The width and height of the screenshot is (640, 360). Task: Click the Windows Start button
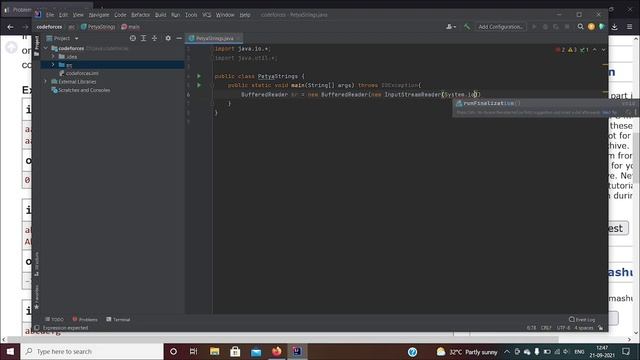click(x=10, y=351)
